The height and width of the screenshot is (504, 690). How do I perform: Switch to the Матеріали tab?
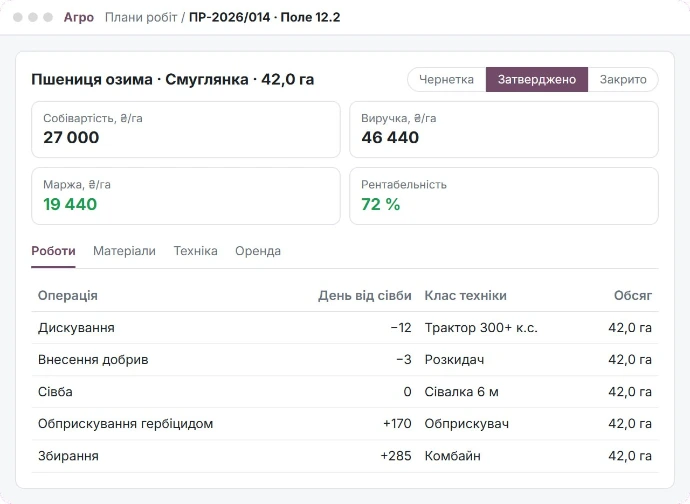(x=125, y=251)
